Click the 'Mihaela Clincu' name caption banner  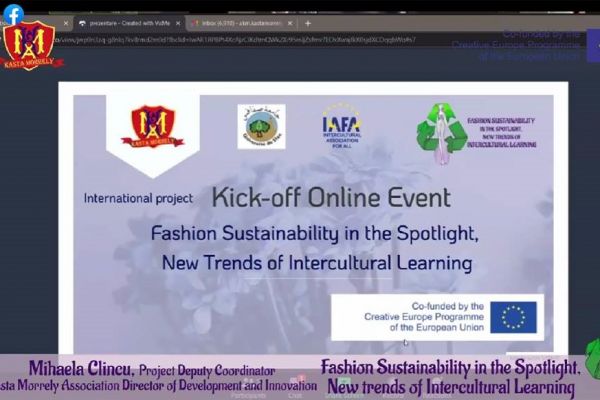(x=160, y=375)
